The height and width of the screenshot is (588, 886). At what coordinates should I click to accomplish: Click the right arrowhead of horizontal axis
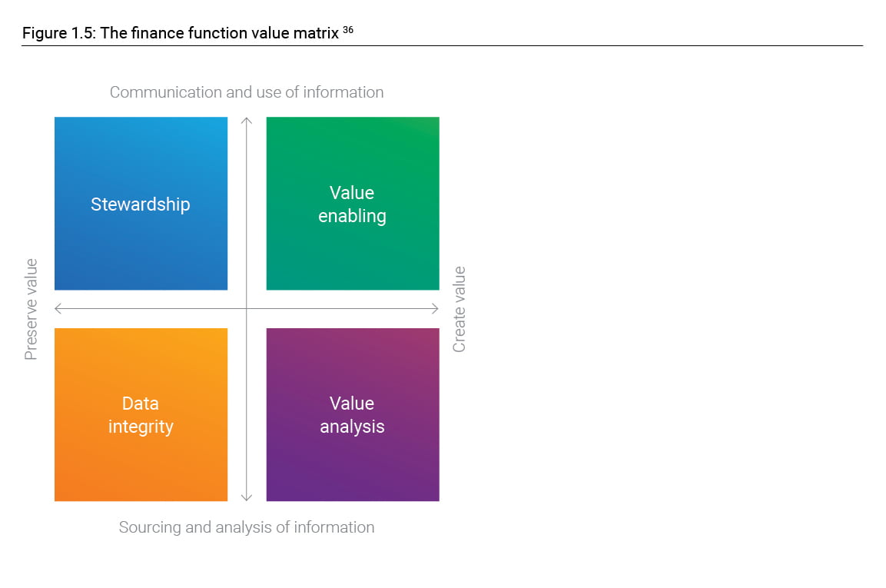point(435,309)
